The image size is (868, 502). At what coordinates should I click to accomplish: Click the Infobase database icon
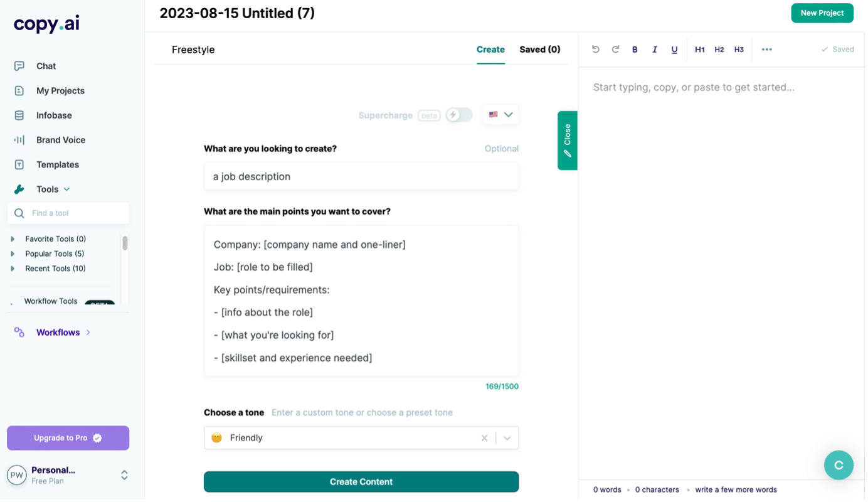pos(19,115)
